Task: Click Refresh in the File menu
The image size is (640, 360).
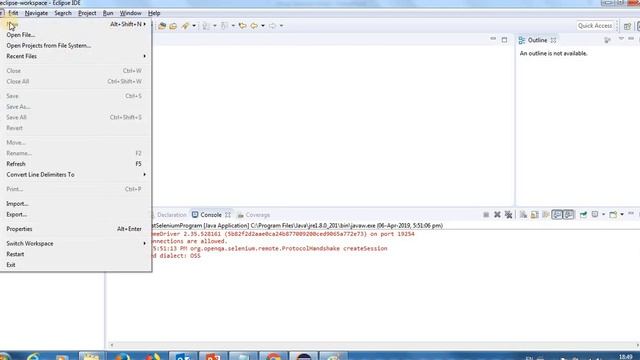Action: [76, 164]
